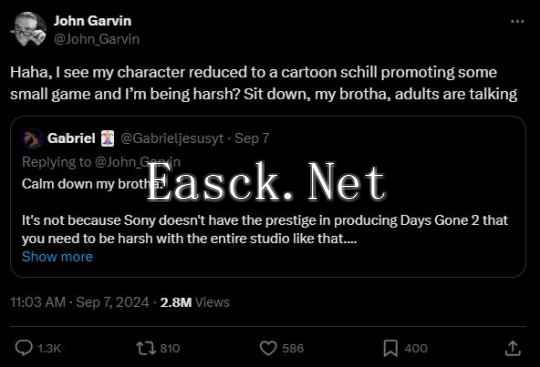Bookmark this tweet

pyautogui.click(x=391, y=348)
